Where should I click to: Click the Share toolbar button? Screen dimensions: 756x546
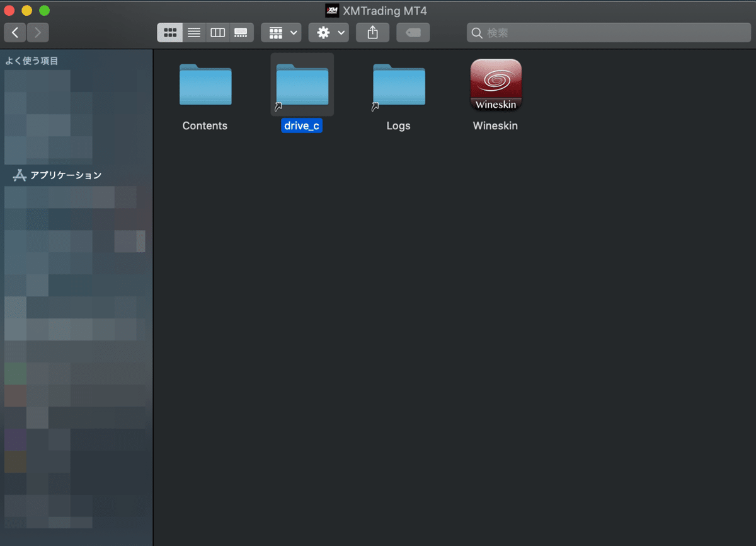(x=373, y=33)
